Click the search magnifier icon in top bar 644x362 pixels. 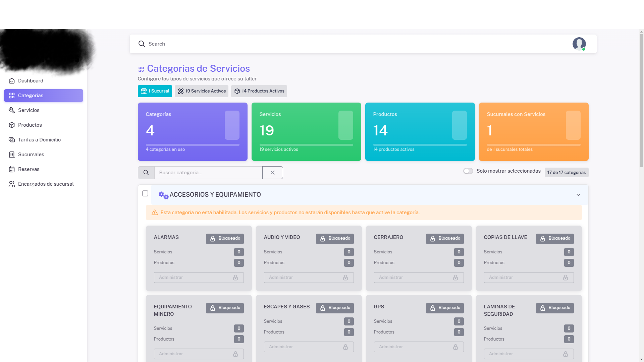pos(142,44)
